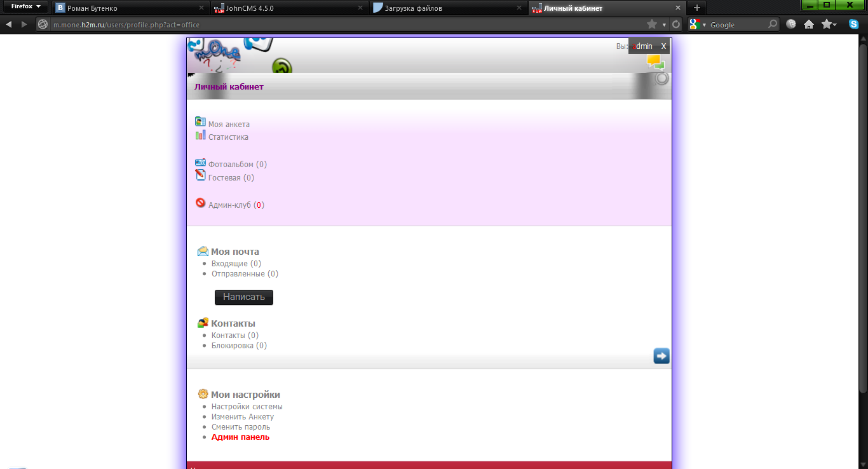Open the Админ-клуб link

coord(236,205)
